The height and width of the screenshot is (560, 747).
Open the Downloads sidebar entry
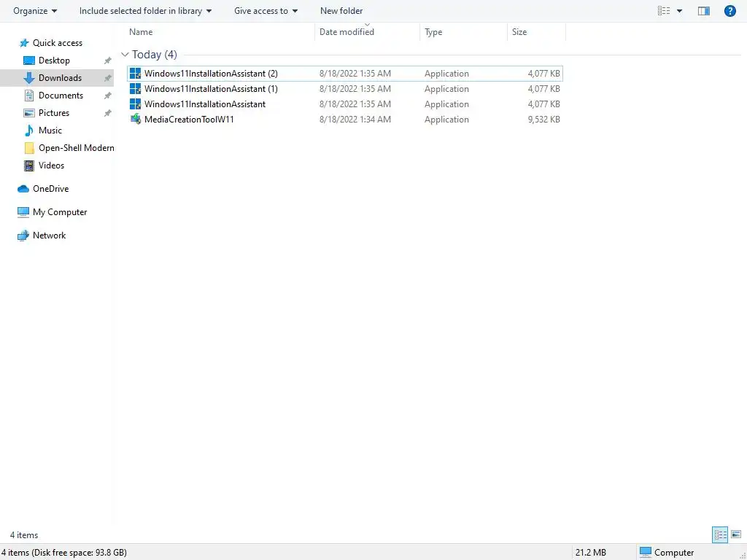tap(60, 77)
